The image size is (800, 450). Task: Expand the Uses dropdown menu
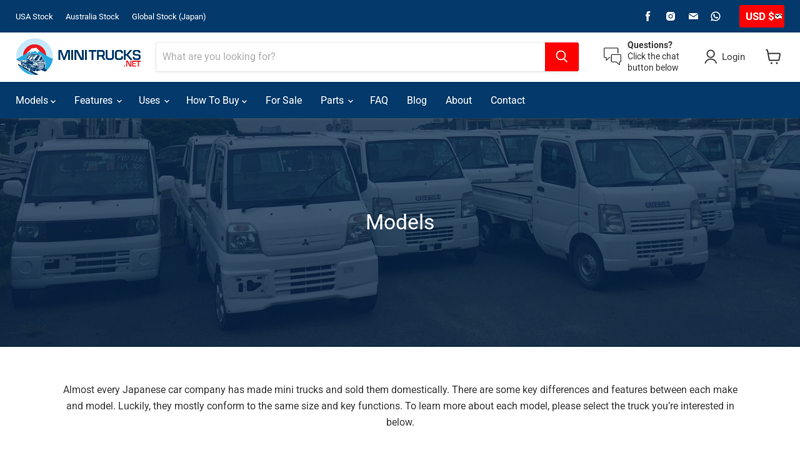tap(153, 100)
